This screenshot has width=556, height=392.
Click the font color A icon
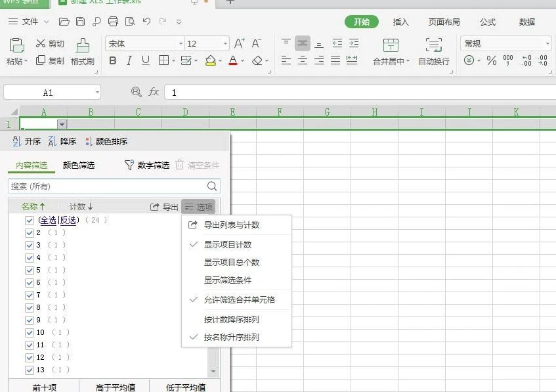coord(233,60)
